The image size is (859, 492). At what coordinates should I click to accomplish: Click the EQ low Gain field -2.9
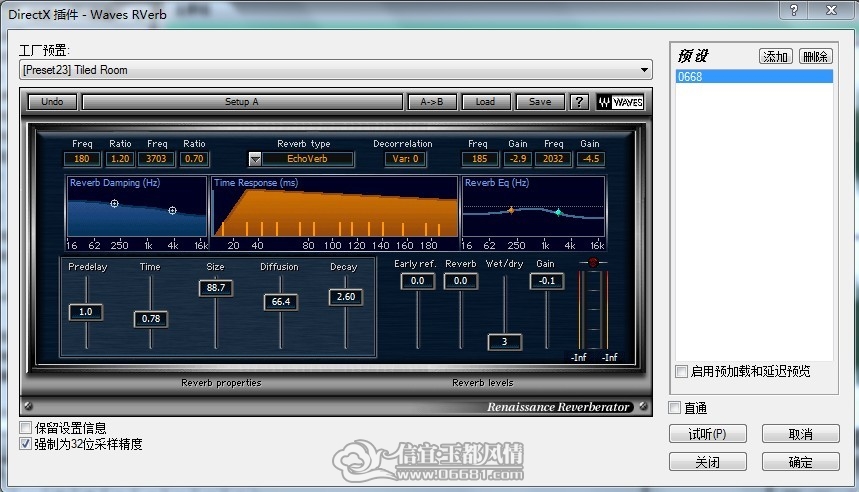pos(518,159)
